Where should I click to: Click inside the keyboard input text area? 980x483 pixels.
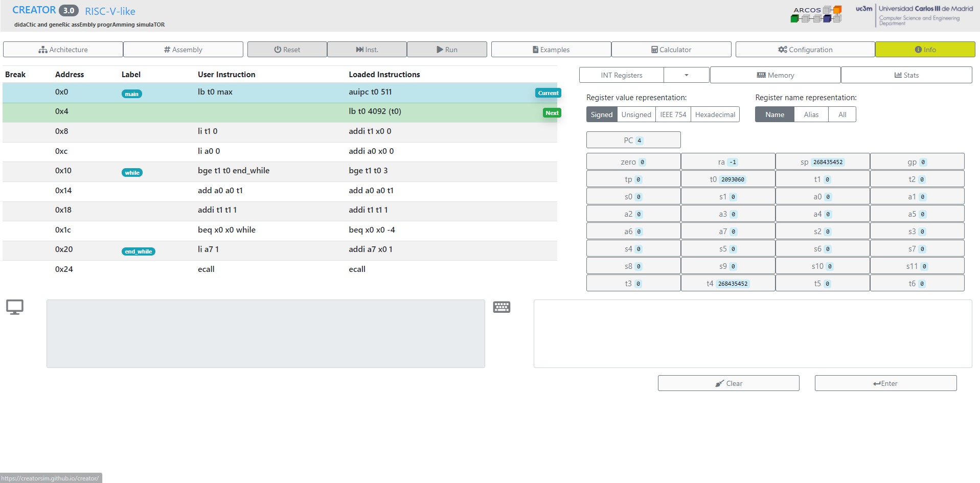[753, 334]
